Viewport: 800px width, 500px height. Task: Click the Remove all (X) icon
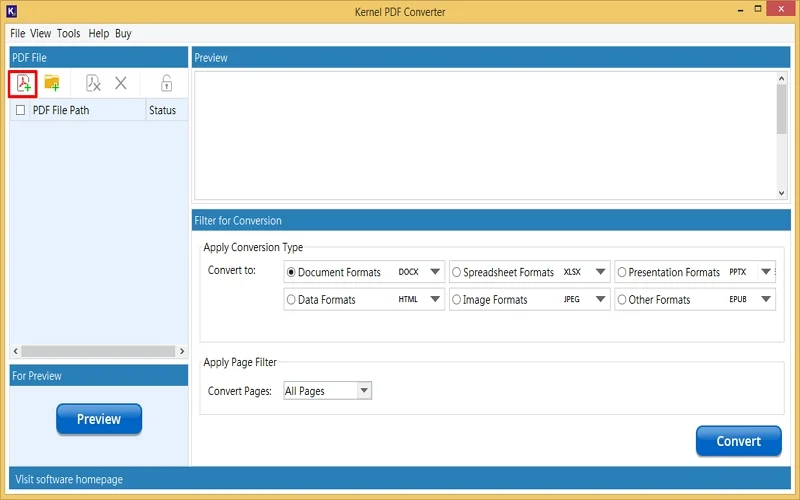tap(121, 83)
